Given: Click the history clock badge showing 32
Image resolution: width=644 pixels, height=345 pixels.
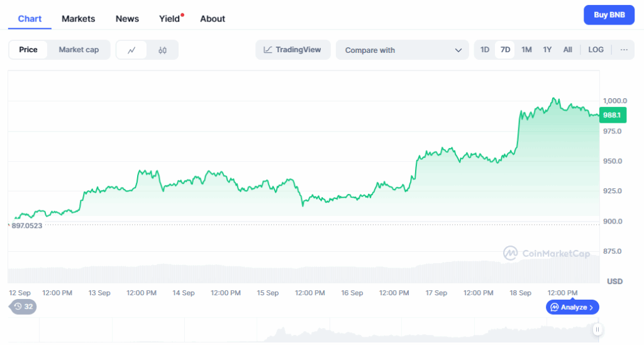Looking at the screenshot, I should point(23,307).
